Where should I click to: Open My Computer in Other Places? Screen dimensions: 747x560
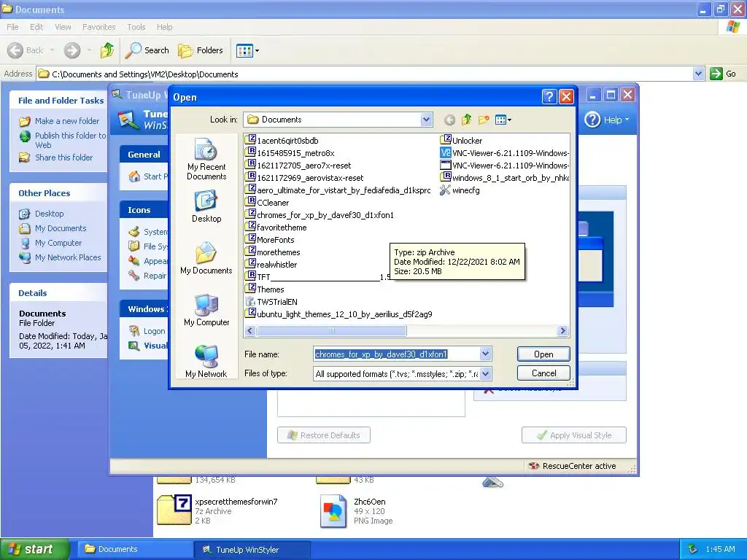[58, 243]
